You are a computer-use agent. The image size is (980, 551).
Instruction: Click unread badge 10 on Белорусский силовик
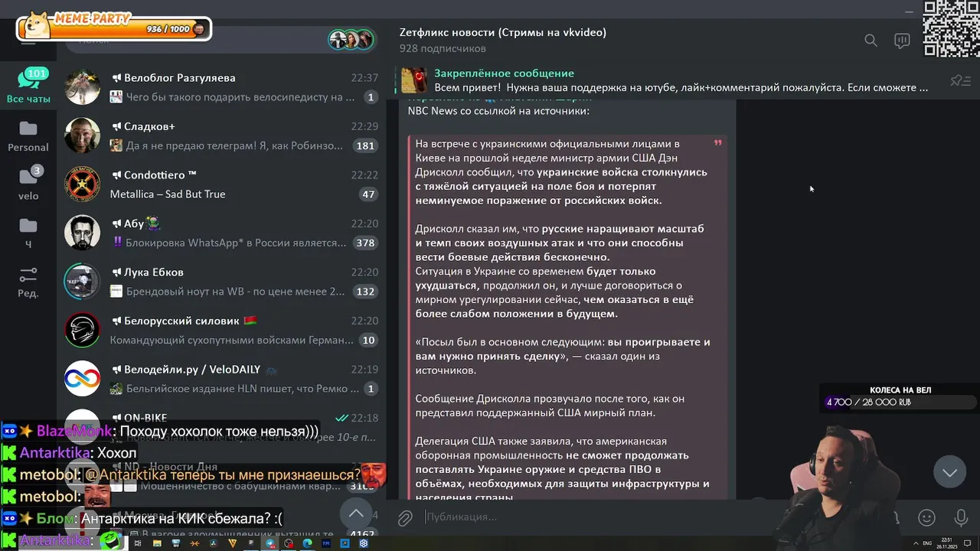pyautogui.click(x=368, y=341)
